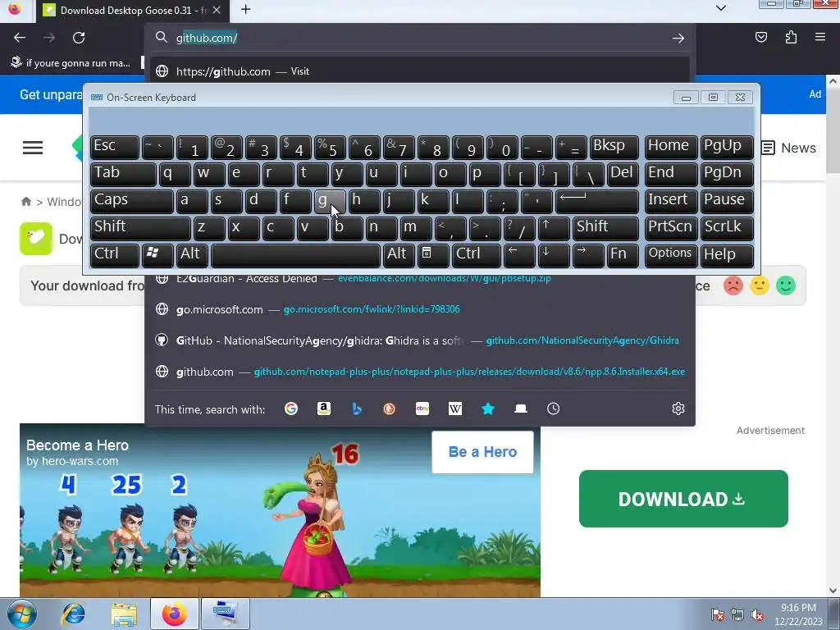This screenshot has height=630, width=840.
Task: Click the Be a Hero ad button
Action: click(482, 452)
